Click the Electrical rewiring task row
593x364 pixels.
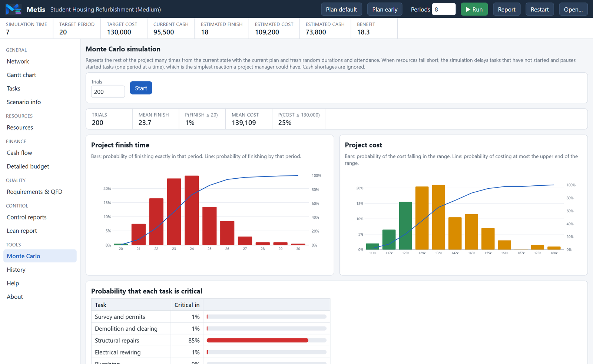click(x=211, y=352)
